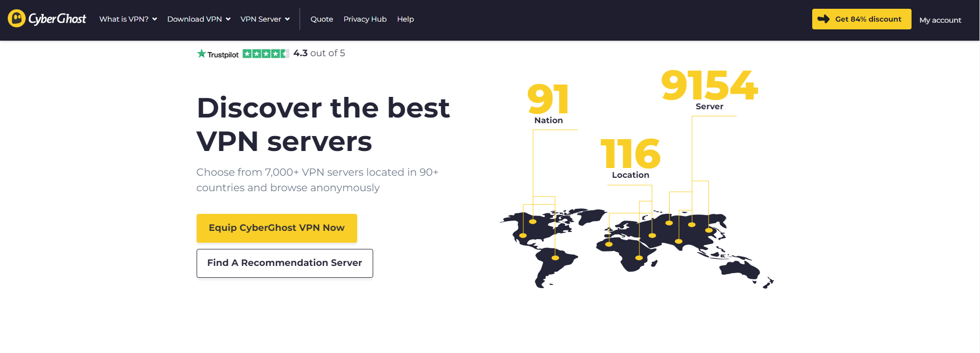Click the Trustpilot five-star rating graphic
The image size is (980, 353).
coord(266,54)
